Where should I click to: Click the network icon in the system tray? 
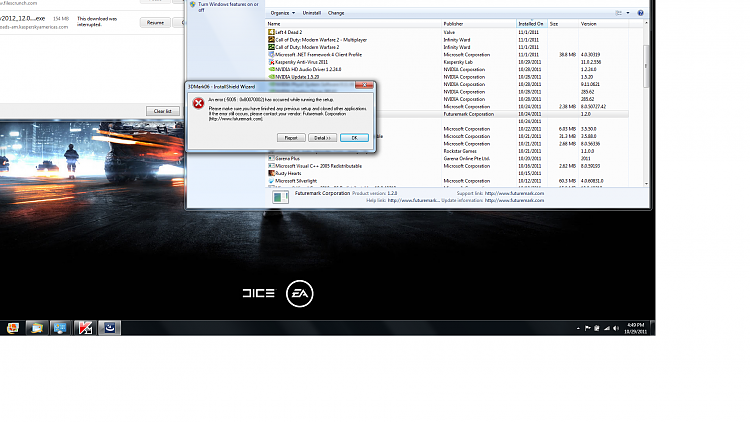607,328
